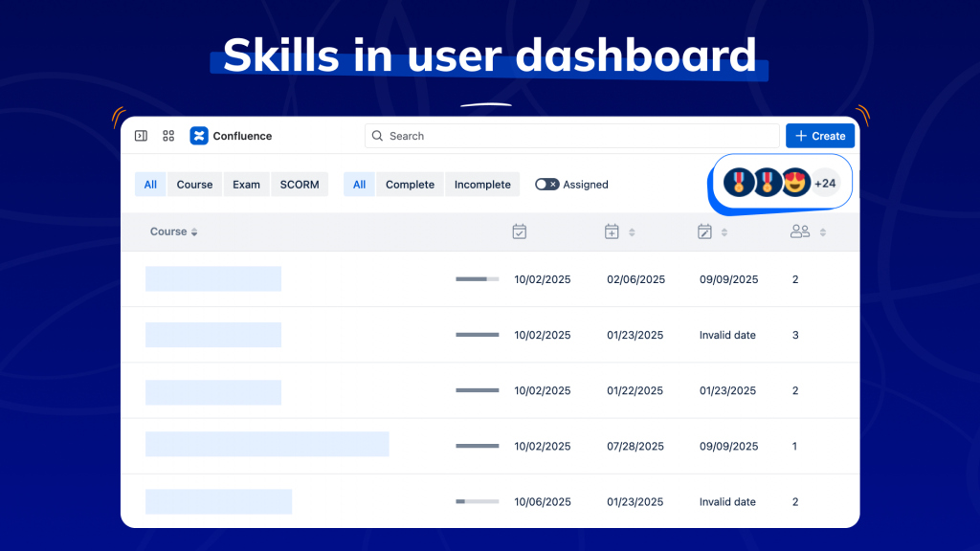980x551 pixels.
Task: Click the calendar with pencil column icon
Action: [x=705, y=231]
